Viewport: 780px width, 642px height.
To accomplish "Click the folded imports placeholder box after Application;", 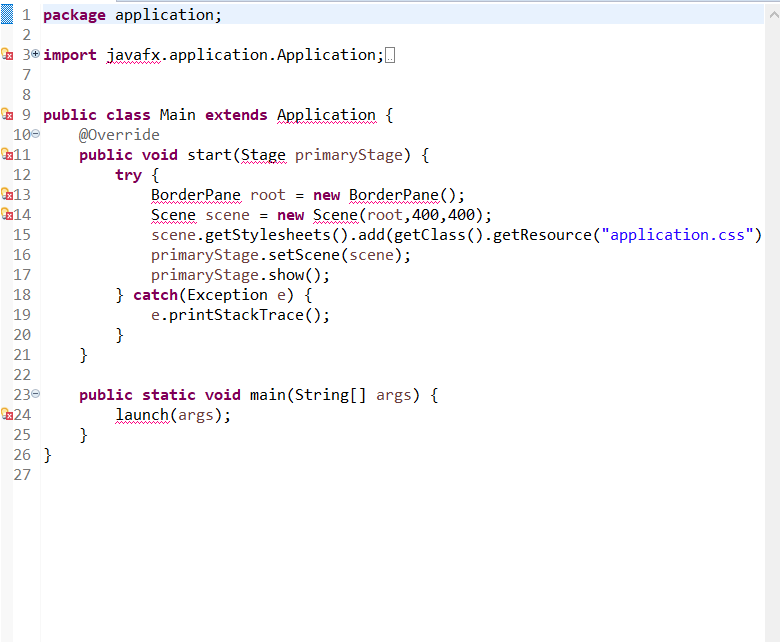I will (390, 55).
